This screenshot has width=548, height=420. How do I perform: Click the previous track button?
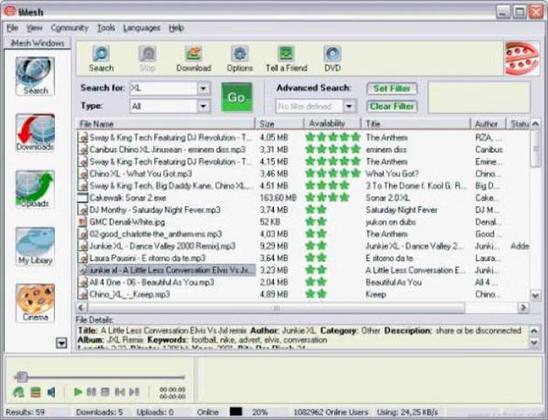coord(120,392)
